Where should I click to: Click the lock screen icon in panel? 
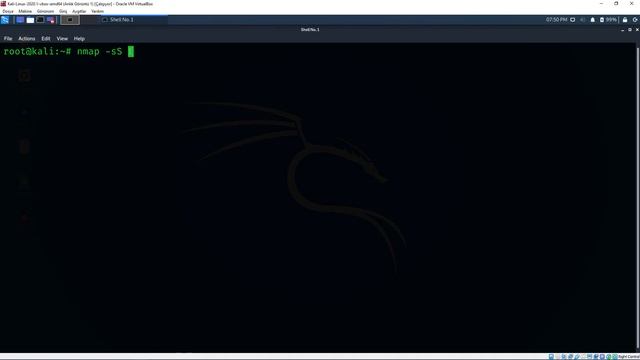(x=625, y=20)
